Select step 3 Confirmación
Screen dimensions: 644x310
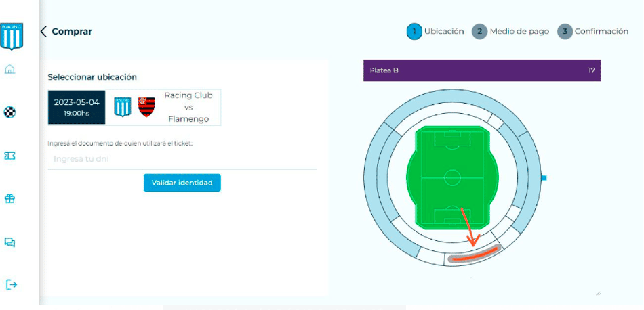(x=592, y=32)
